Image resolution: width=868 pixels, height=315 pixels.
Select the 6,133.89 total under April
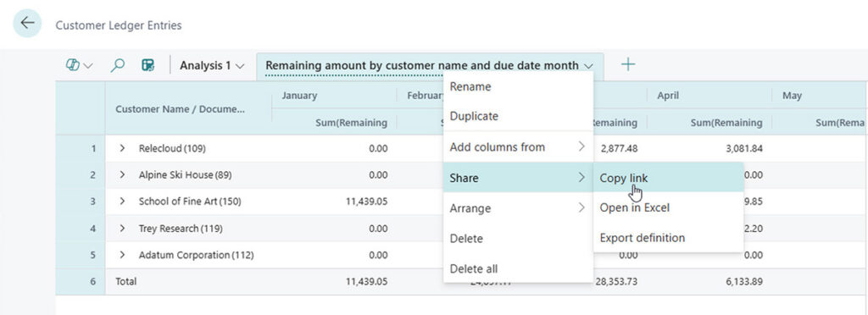tap(709, 281)
